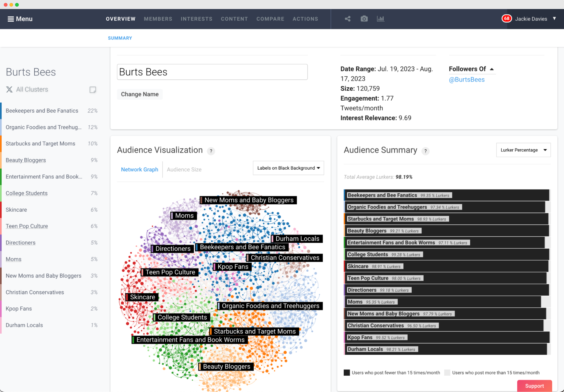Open the hamburger Menu
This screenshot has height=392, width=564.
tap(20, 19)
